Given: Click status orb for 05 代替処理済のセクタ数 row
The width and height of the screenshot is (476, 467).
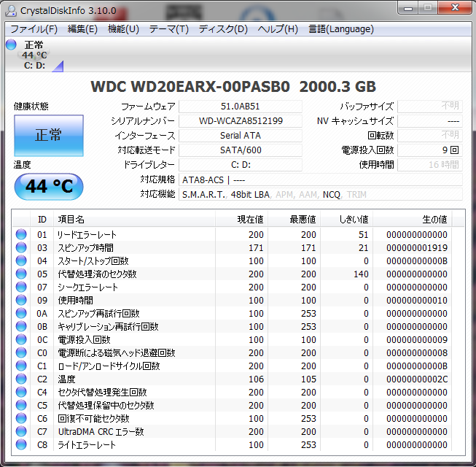Looking at the screenshot, I should coord(21,274).
